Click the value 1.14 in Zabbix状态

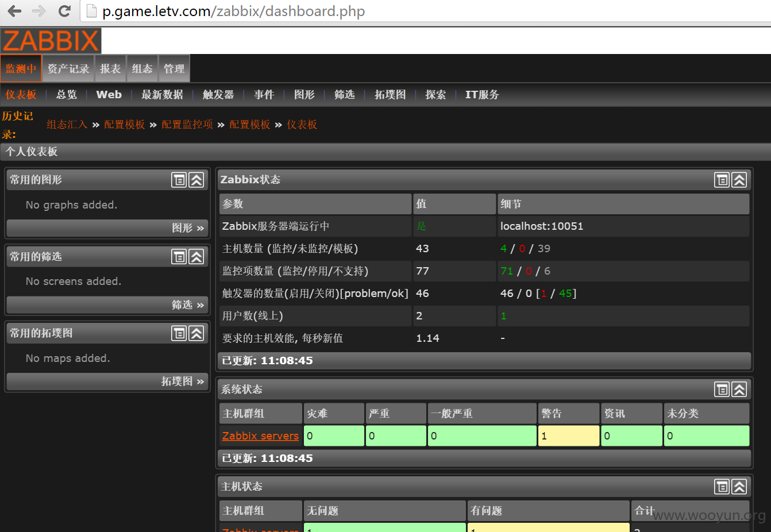click(x=427, y=338)
